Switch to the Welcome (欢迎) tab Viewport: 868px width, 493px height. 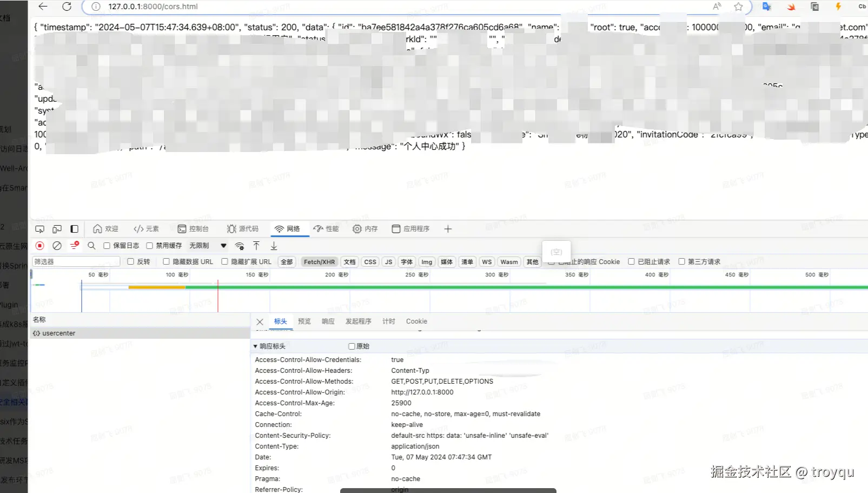click(105, 229)
